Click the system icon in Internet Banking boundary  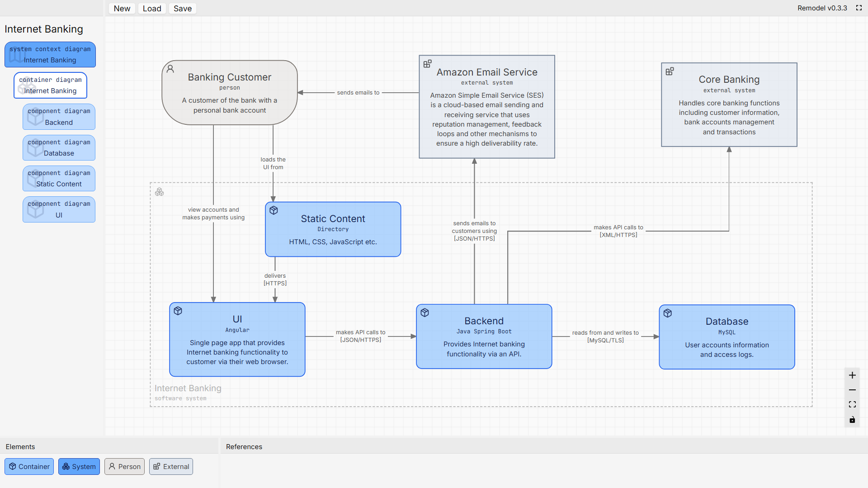(160, 192)
